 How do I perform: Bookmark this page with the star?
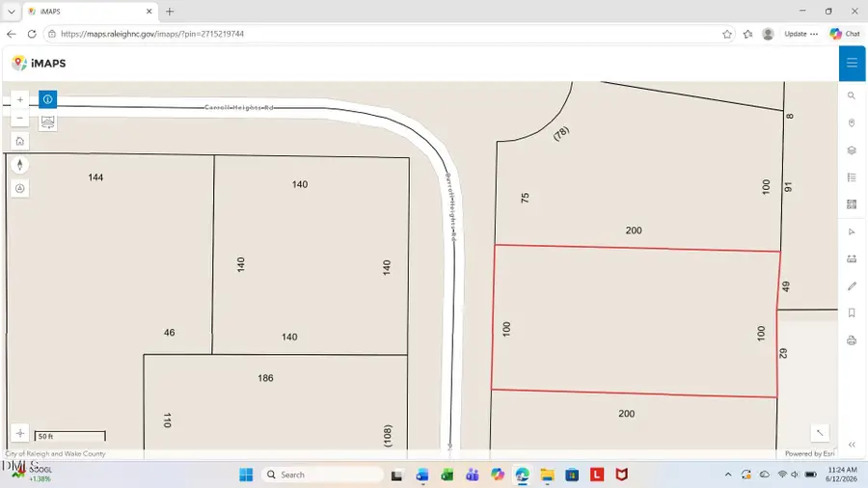tap(727, 34)
